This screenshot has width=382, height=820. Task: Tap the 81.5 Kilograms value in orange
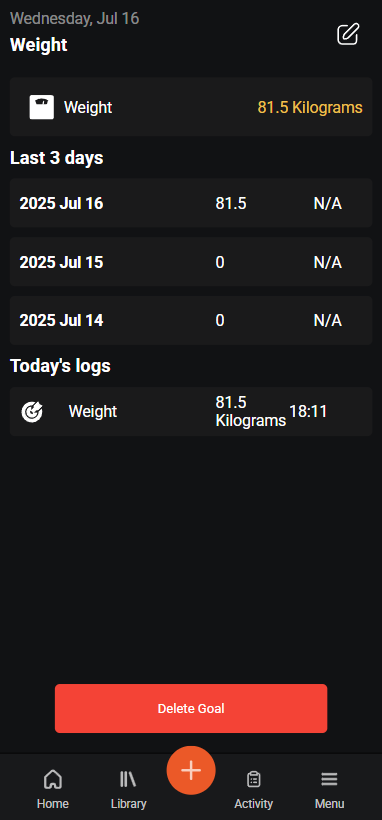tap(310, 107)
